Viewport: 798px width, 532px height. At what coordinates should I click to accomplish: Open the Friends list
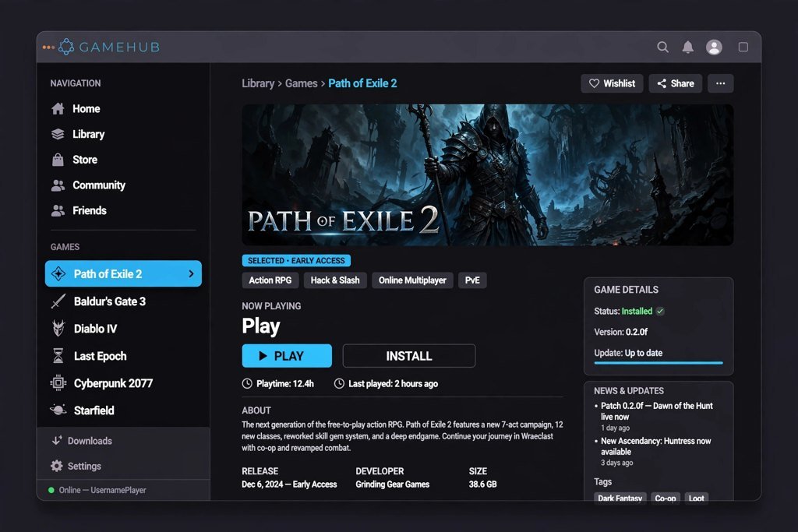(90, 210)
